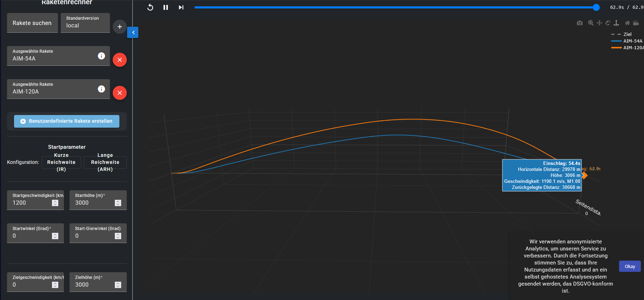Viewport: 644px width, 300px height.
Task: Select the turntable rotation tool
Action: [x=616, y=23]
